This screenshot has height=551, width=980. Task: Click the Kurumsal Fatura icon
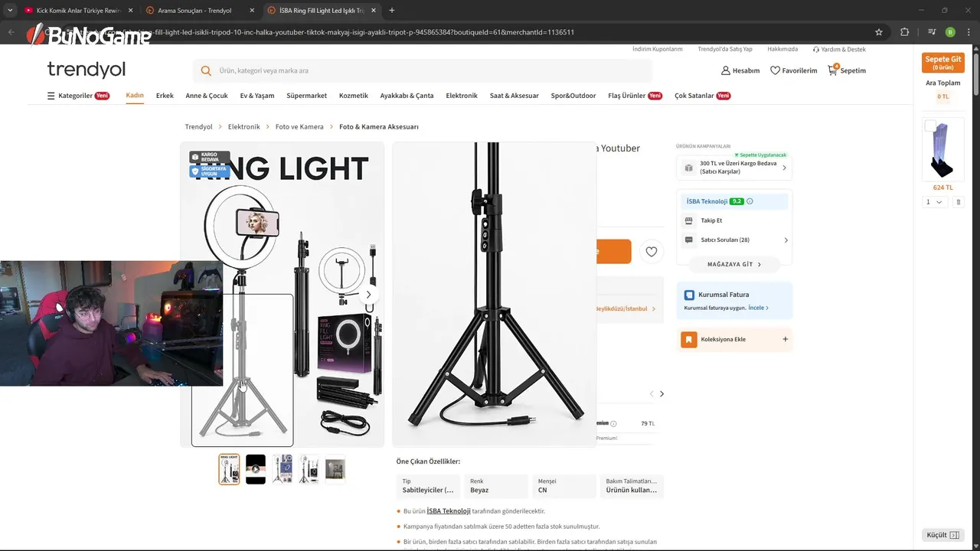pos(689,295)
